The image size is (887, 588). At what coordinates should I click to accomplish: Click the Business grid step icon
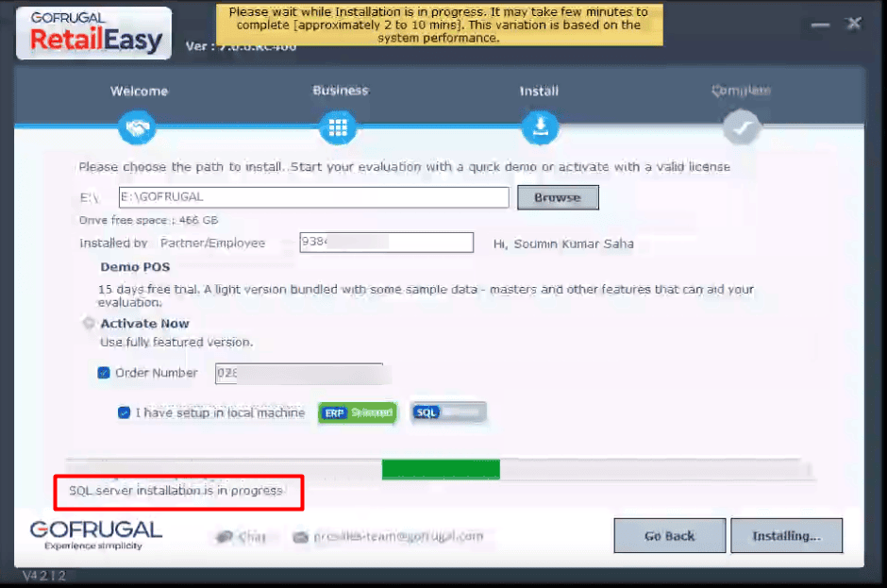pos(338,127)
